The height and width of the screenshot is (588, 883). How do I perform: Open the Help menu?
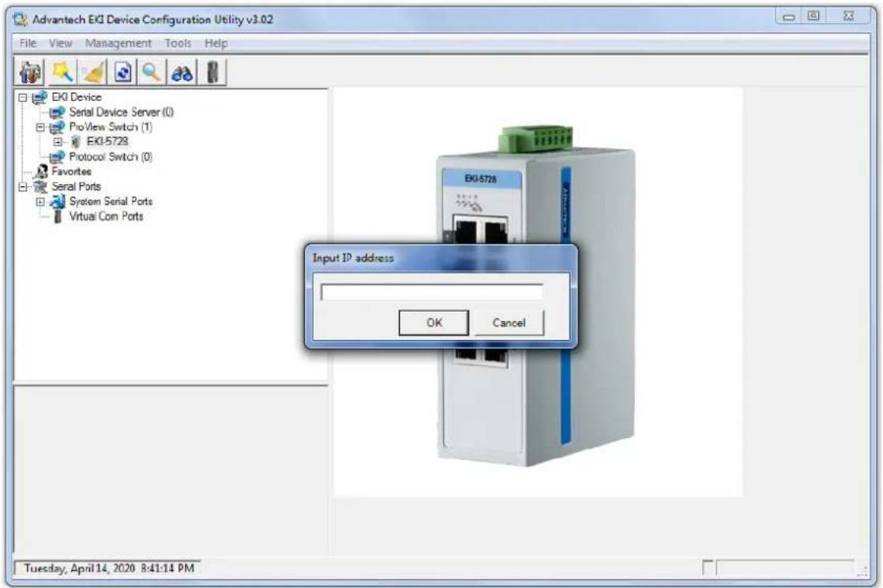point(216,43)
